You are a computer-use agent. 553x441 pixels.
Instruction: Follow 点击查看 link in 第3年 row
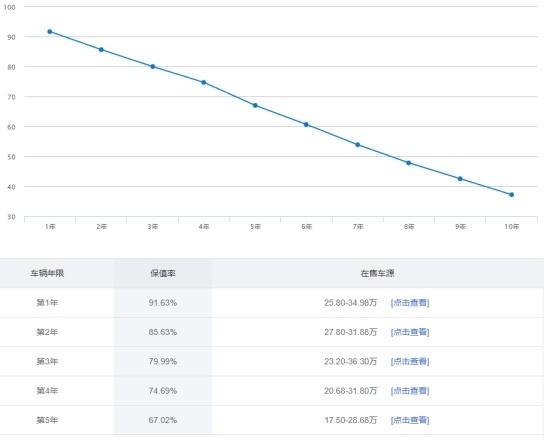[x=410, y=361]
